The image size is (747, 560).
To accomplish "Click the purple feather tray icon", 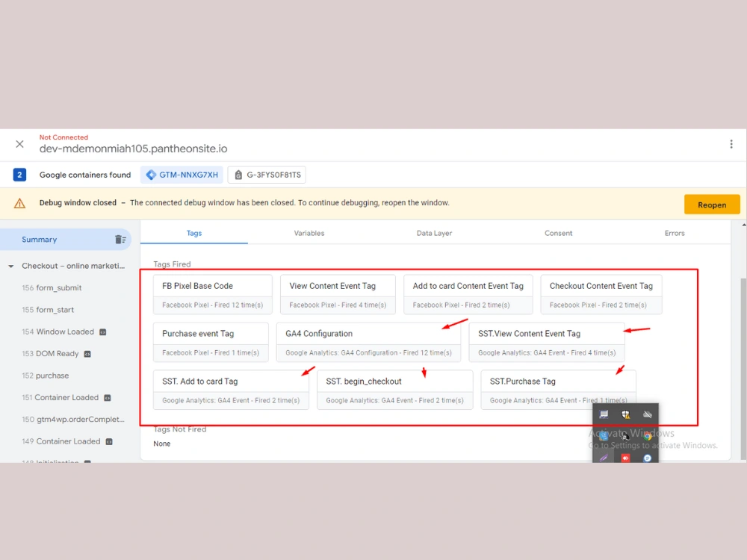I will coord(604,458).
